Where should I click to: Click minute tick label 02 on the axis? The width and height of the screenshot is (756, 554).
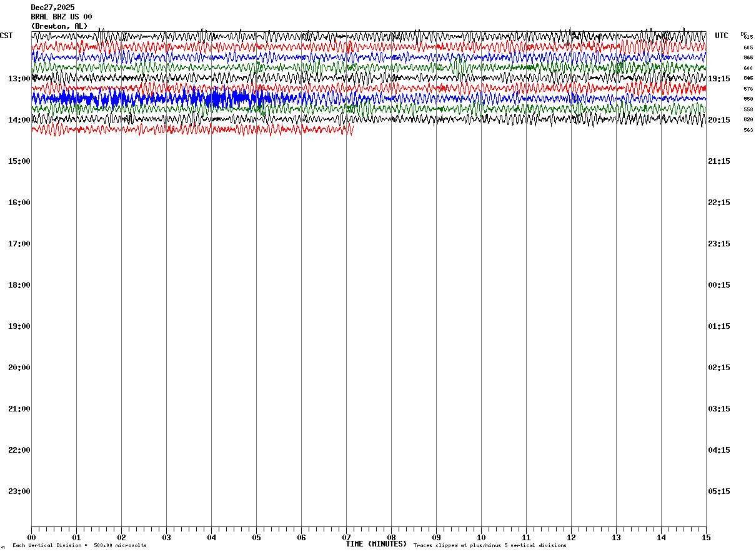point(121,538)
